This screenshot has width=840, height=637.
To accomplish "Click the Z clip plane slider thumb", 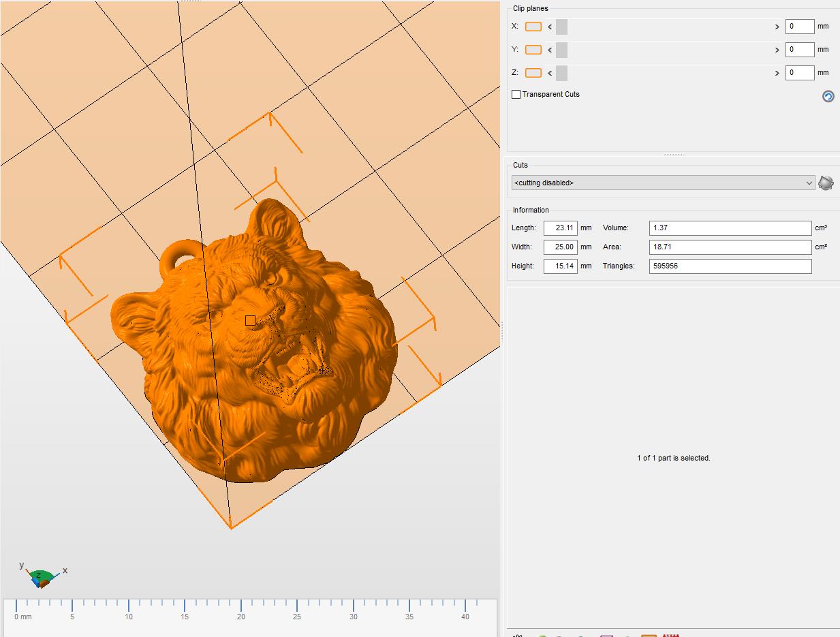I will (x=561, y=73).
